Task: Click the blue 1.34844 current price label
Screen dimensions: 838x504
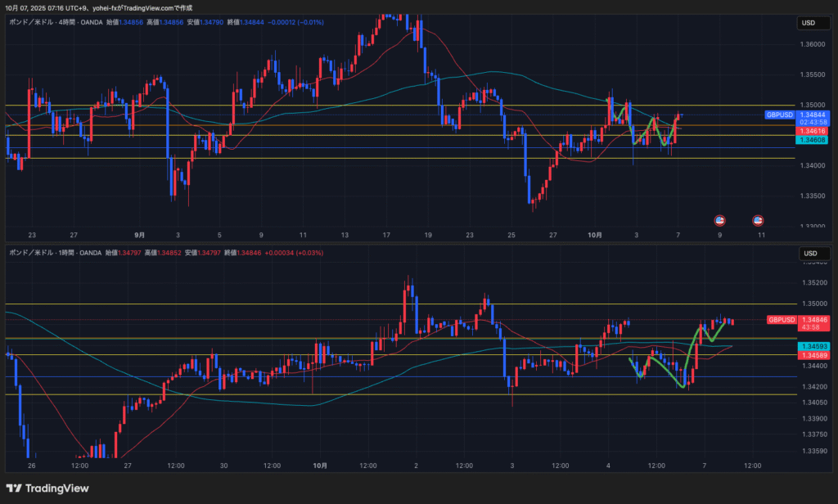Action: point(813,115)
